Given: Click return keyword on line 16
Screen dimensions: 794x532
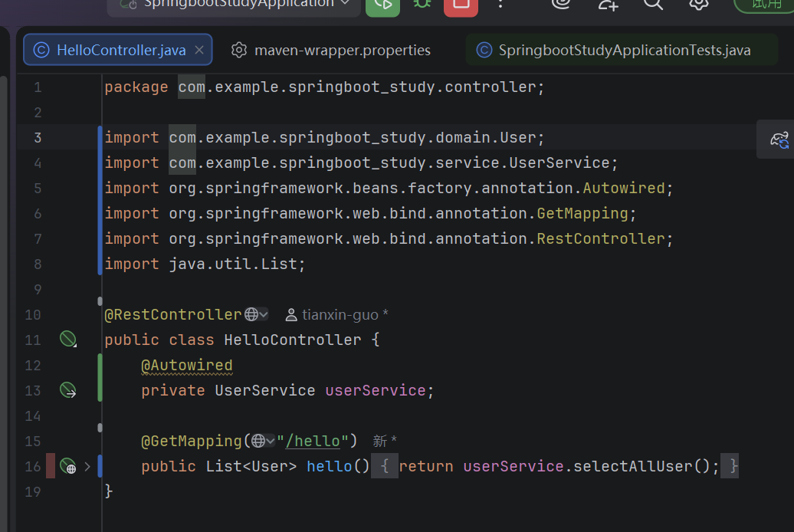Looking at the screenshot, I should tap(426, 466).
